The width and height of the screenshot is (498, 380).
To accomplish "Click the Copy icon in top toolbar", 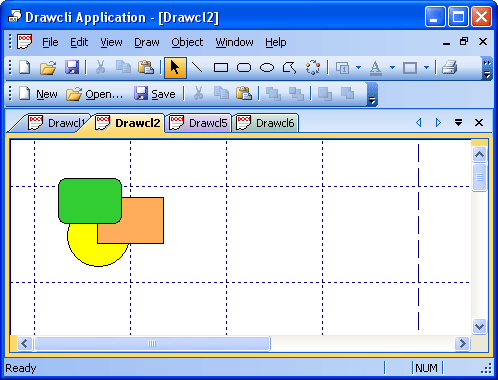I will (123, 68).
